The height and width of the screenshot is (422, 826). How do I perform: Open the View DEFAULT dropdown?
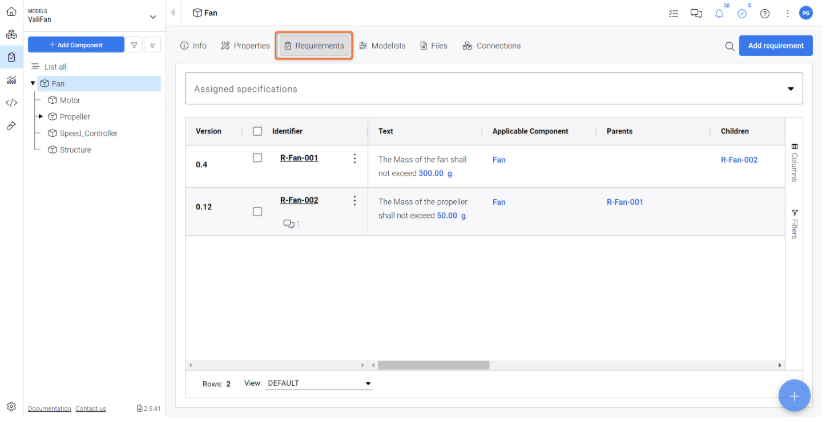click(320, 383)
